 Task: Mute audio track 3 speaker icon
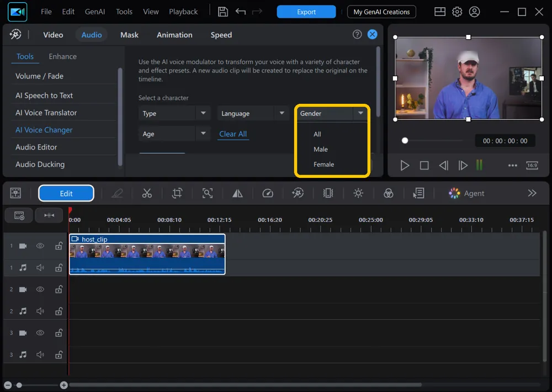(40, 354)
